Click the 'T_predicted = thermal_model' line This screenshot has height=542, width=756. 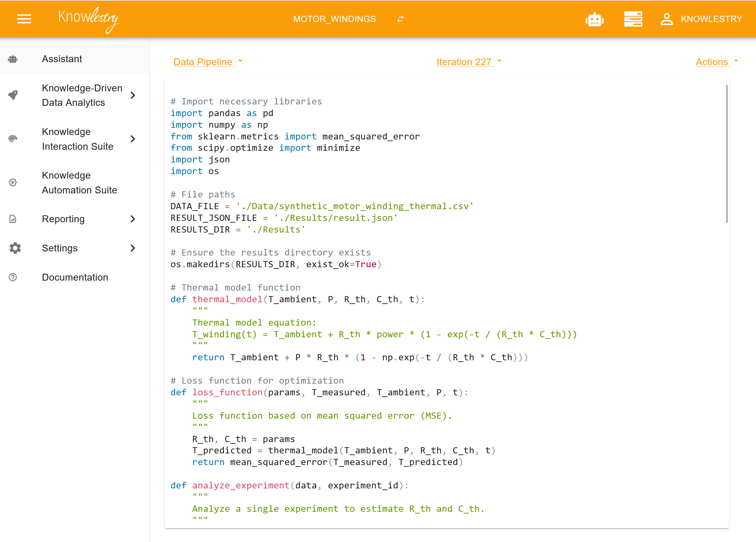pyautogui.click(x=344, y=450)
